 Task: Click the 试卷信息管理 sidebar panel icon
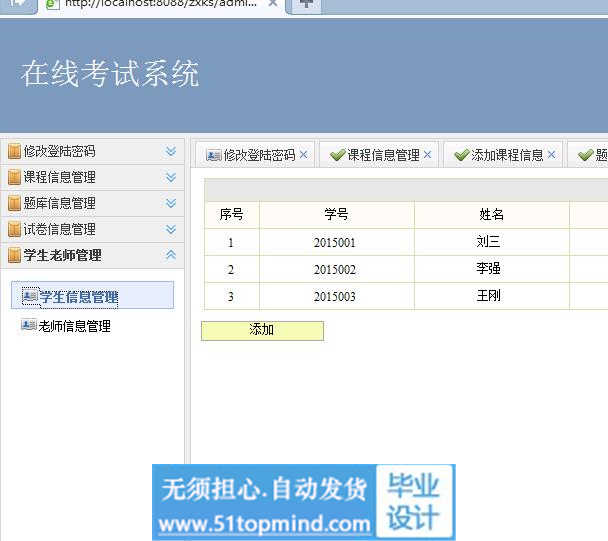(x=14, y=230)
